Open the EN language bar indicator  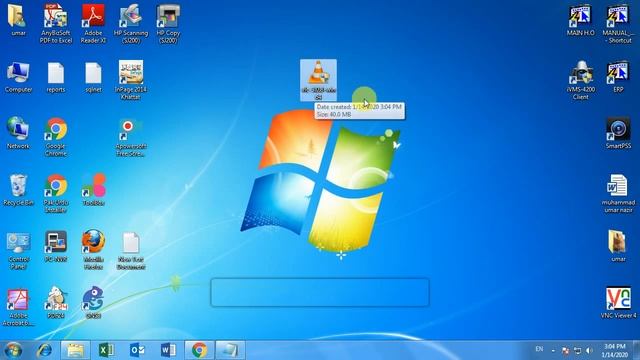[x=539, y=349]
